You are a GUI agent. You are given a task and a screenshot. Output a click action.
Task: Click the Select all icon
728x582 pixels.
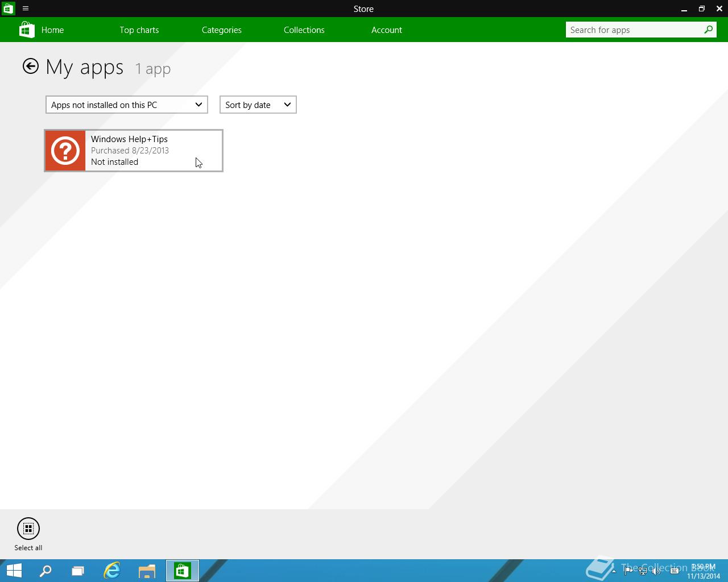(x=28, y=529)
